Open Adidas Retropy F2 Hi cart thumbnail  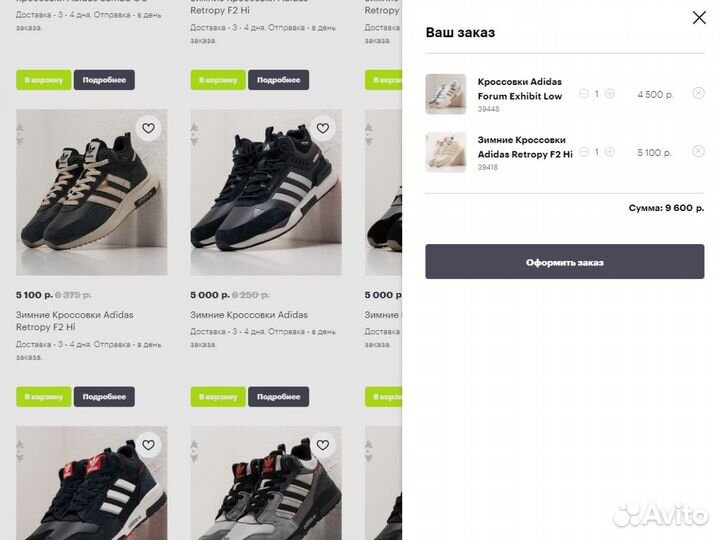point(445,152)
